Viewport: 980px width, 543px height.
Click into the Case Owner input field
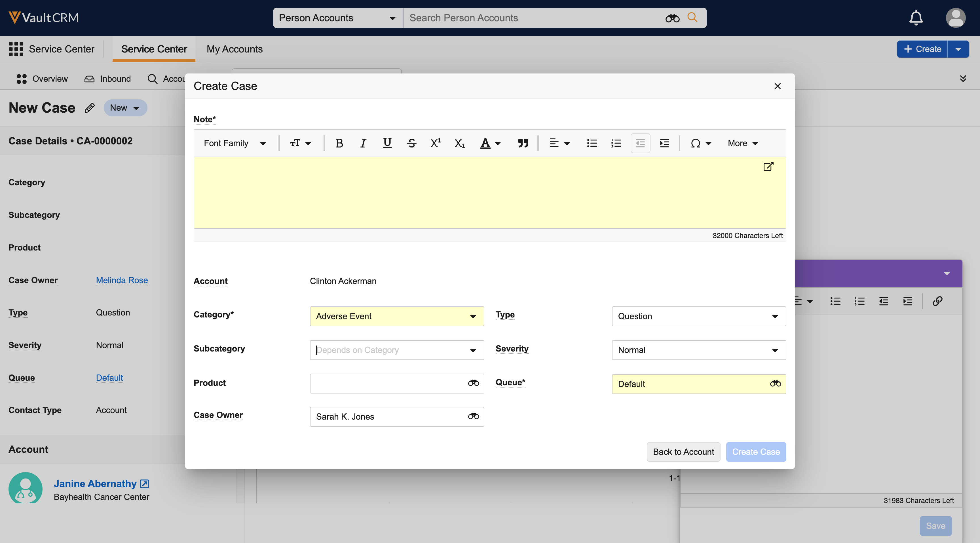(x=388, y=417)
